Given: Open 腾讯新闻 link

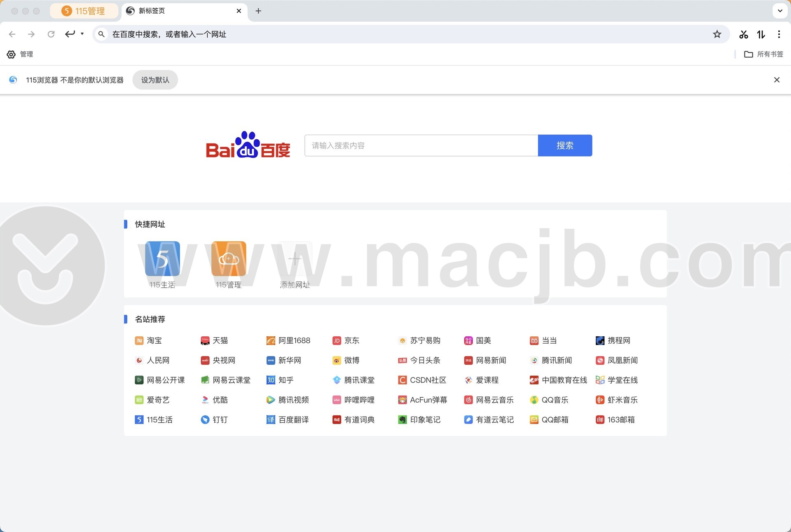Looking at the screenshot, I should (x=551, y=360).
